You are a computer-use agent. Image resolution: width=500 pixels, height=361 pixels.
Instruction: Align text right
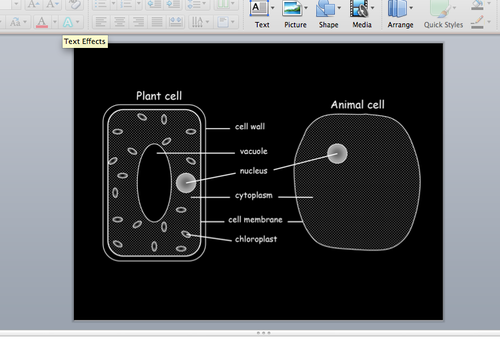coord(138,22)
